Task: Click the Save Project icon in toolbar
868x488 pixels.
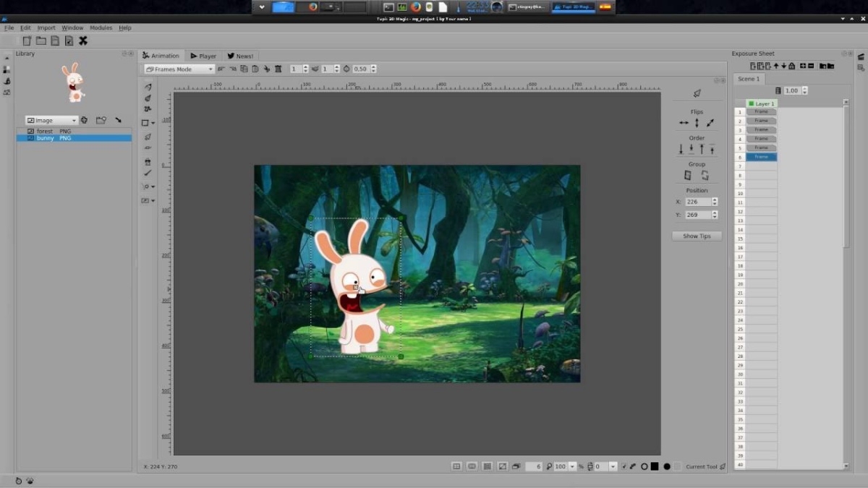Action: pyautogui.click(x=55, y=40)
